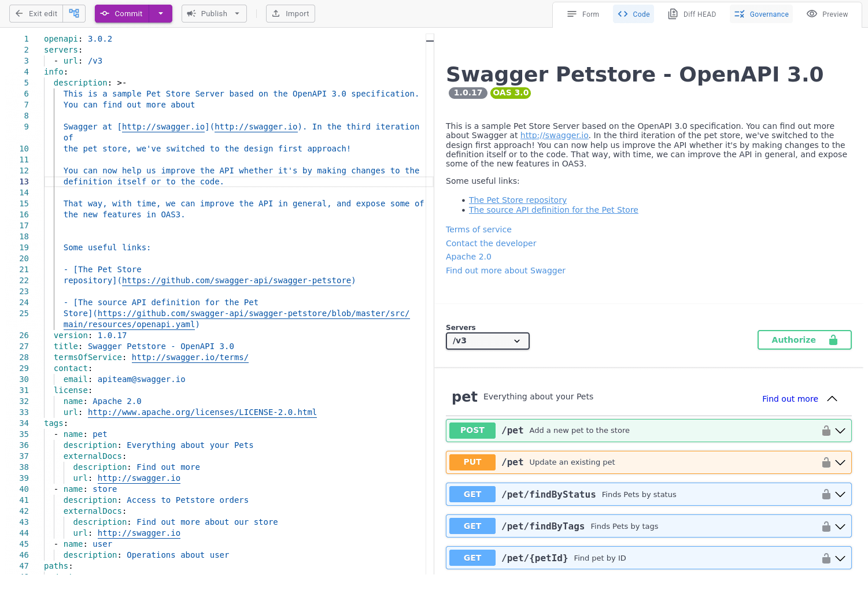Click the GET badge for /pet/findByStatus

click(x=472, y=494)
